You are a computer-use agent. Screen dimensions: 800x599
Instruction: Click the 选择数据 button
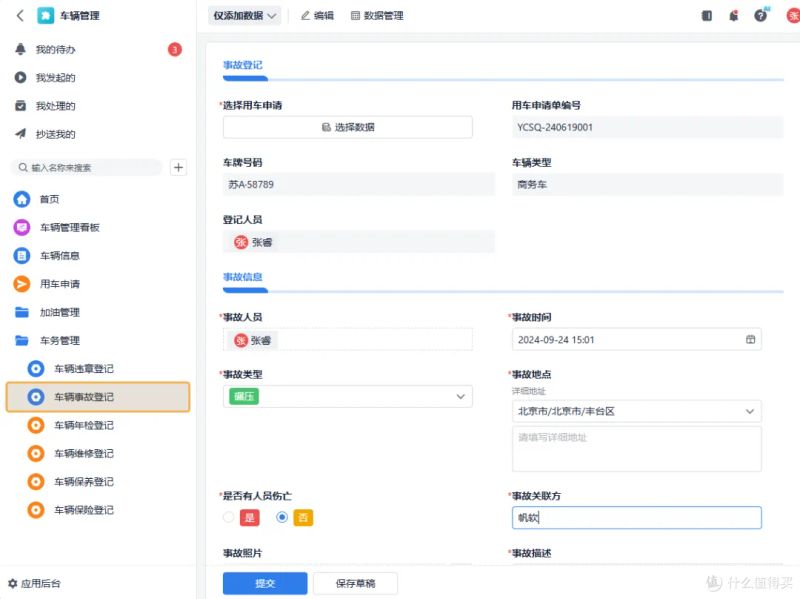347,127
